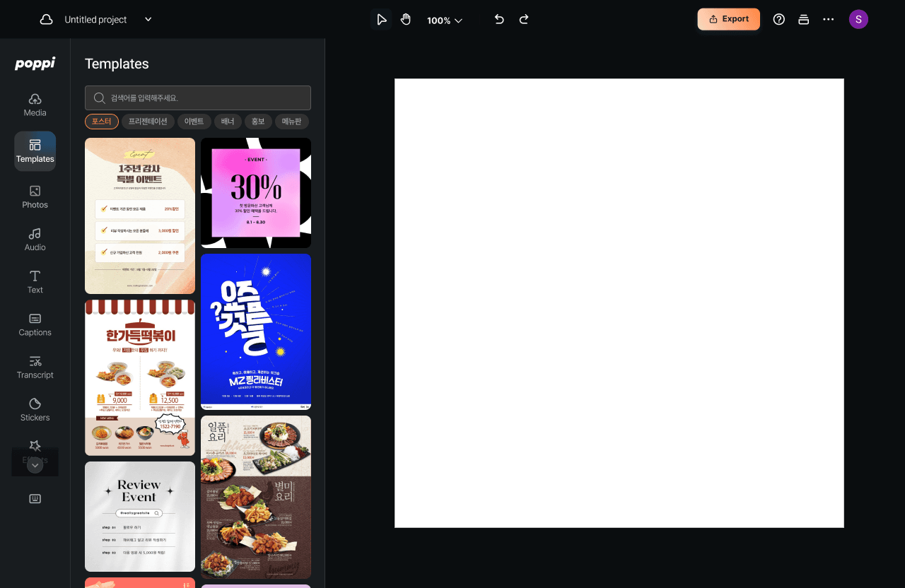Image resolution: width=905 pixels, height=588 pixels.
Task: Expand more sidebar items with the chevron
Action: (35, 465)
